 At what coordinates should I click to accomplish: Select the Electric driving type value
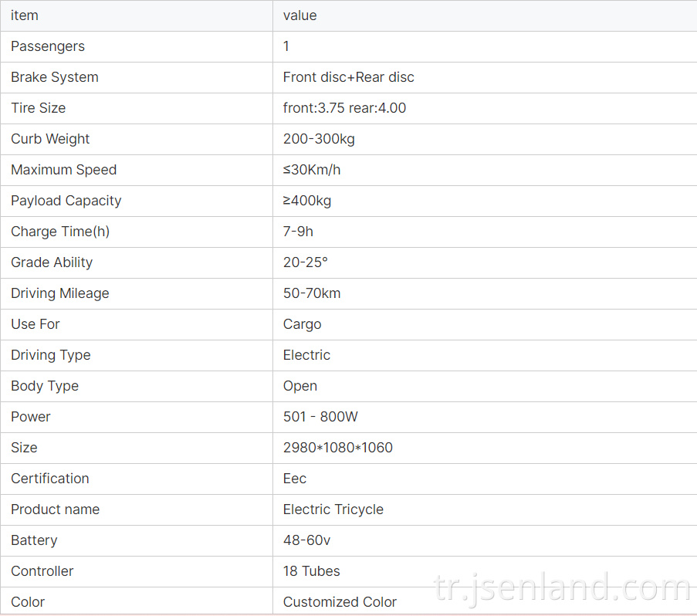coord(306,355)
